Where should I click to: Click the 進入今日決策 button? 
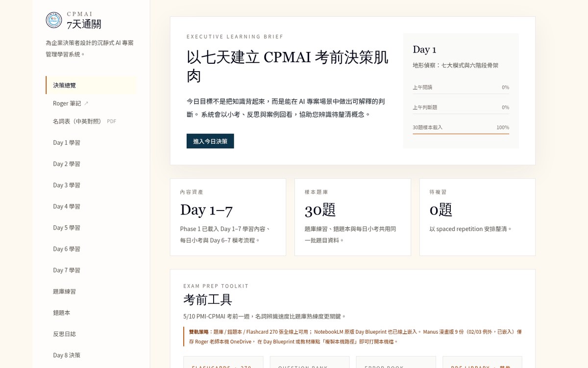click(210, 141)
